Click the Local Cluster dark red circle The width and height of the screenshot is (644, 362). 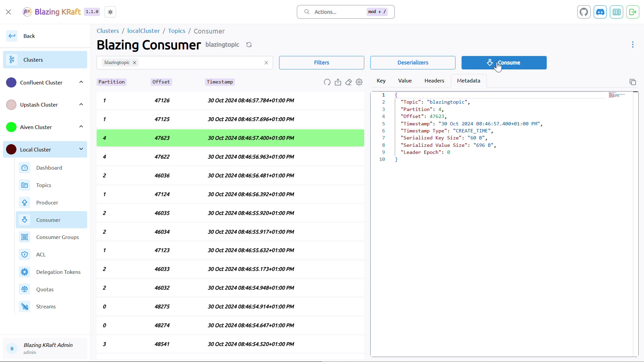11,149
